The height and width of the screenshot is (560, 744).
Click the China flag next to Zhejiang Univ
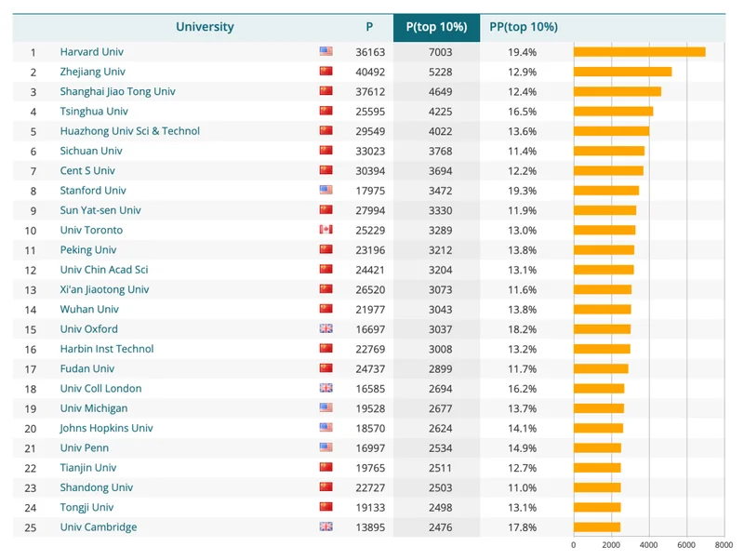[x=325, y=72]
